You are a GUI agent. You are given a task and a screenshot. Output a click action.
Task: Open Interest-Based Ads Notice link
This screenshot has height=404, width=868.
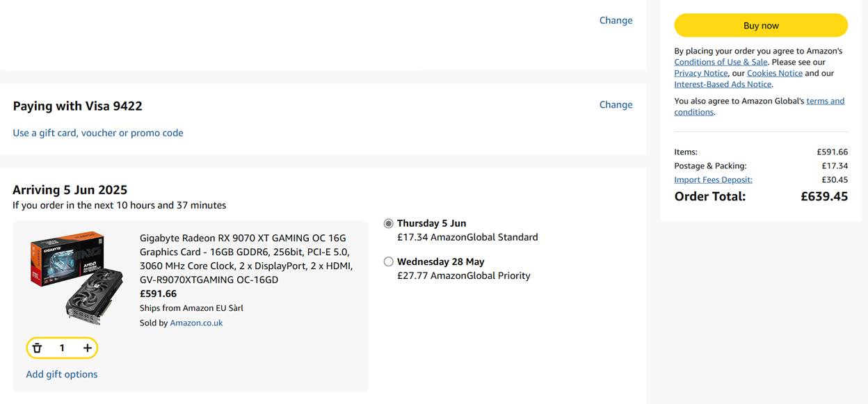[x=723, y=84]
